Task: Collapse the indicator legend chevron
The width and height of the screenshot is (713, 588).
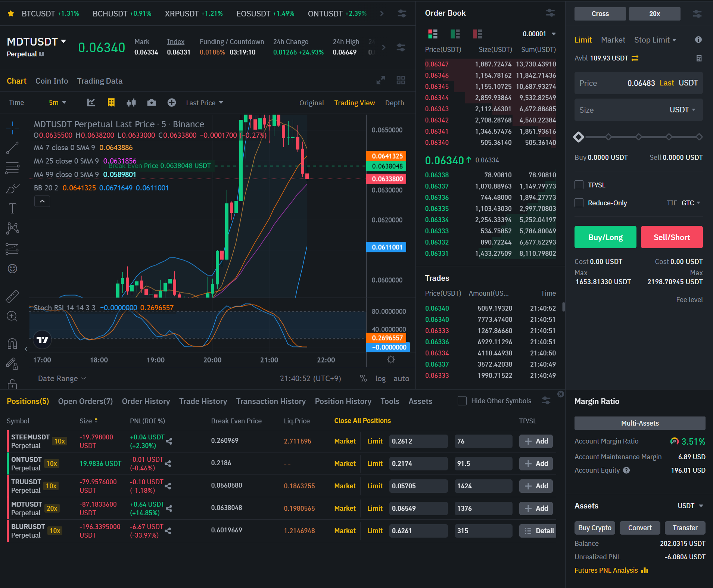Action: (x=42, y=202)
